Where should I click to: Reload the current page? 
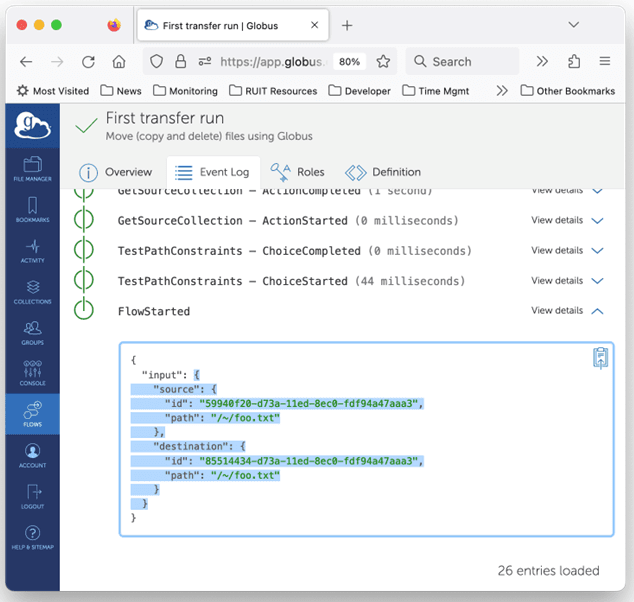(x=88, y=61)
